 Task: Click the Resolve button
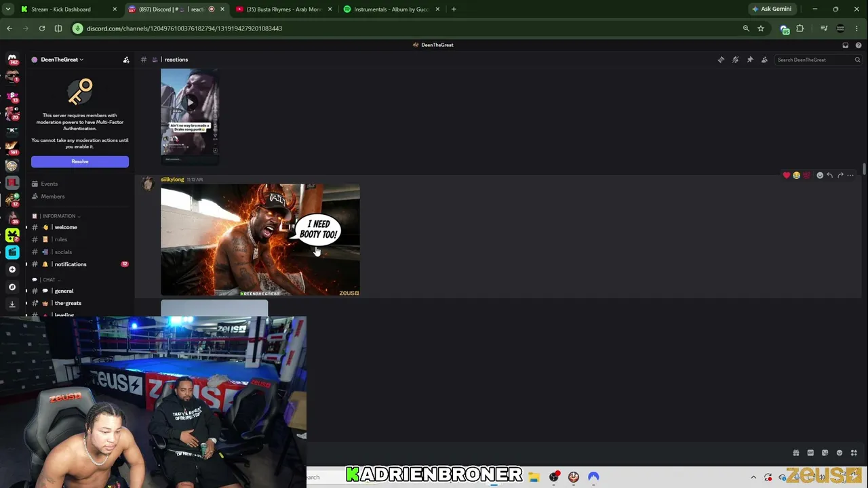tap(80, 161)
